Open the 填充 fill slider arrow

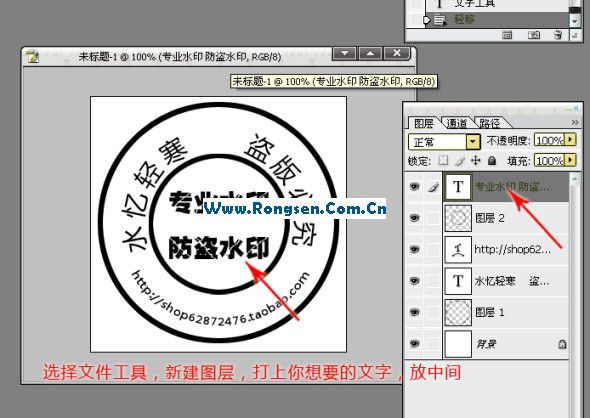(x=570, y=160)
